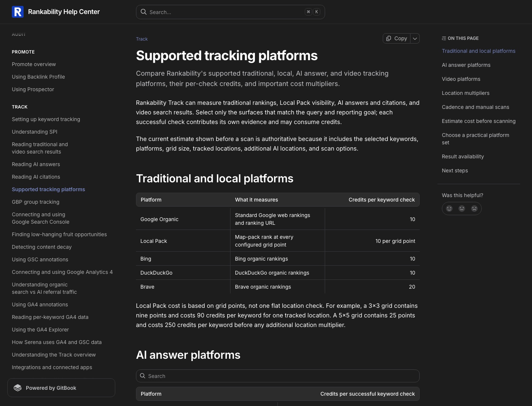Open Using Backlink Profile page
Image resolution: width=532 pixels, height=406 pixels.
tap(38, 77)
